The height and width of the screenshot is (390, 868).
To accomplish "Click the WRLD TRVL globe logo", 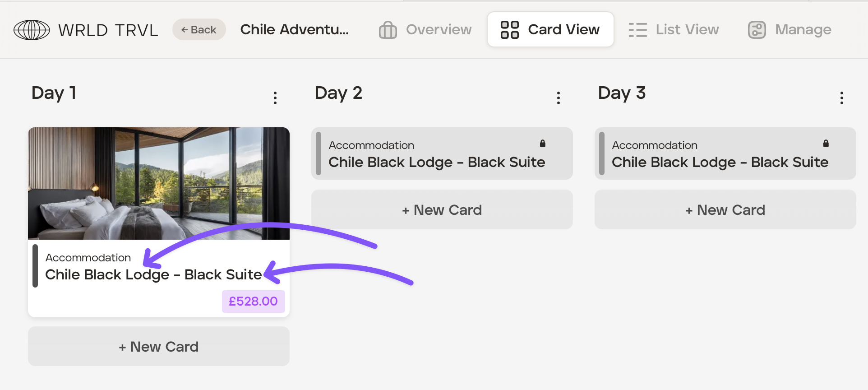I will (x=32, y=30).
